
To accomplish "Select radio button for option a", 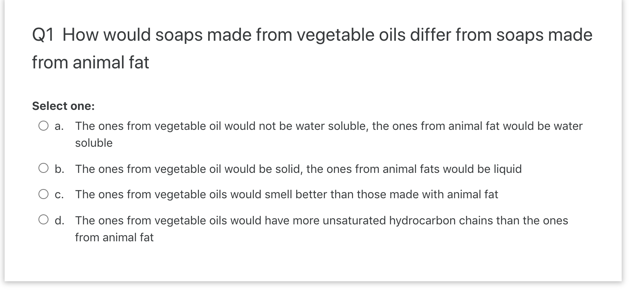I will click(44, 125).
